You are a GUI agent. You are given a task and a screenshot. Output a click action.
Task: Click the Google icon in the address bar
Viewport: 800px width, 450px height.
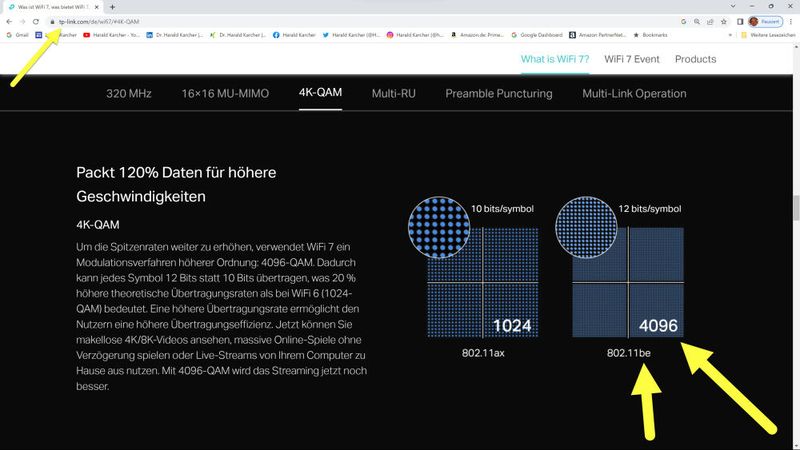tap(683, 21)
